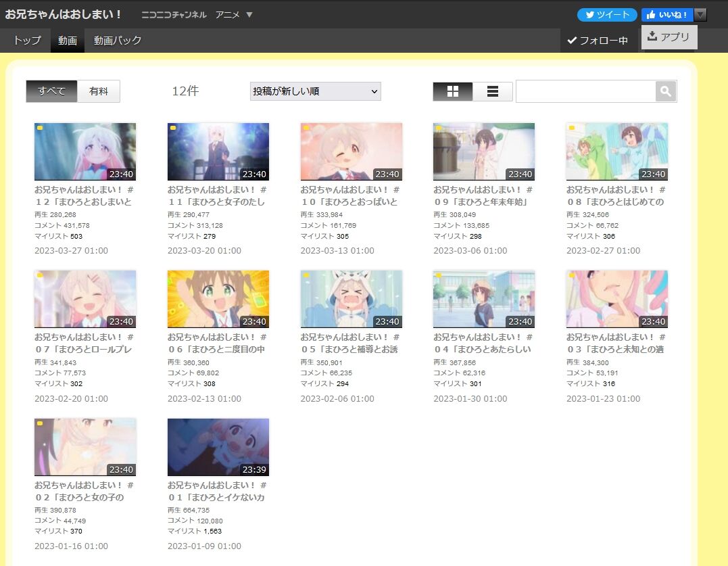Open episode #02 thumbnail
This screenshot has width=728, height=566.
pos(85,447)
